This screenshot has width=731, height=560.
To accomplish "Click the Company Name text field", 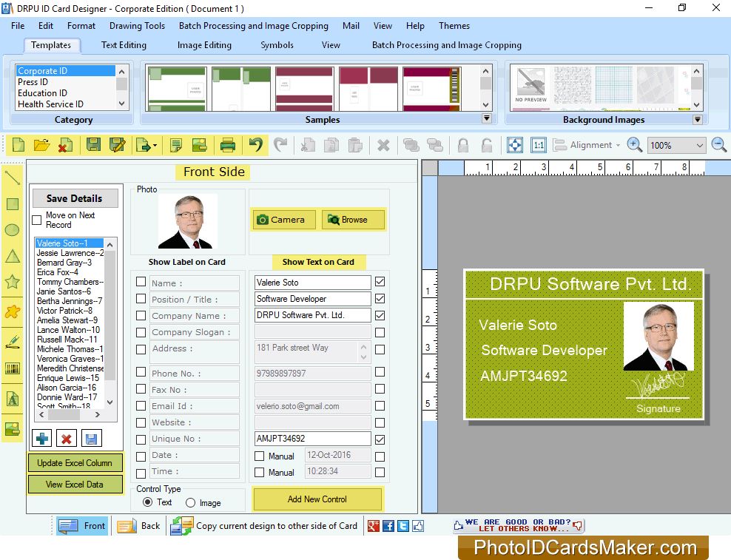I will tap(312, 315).
